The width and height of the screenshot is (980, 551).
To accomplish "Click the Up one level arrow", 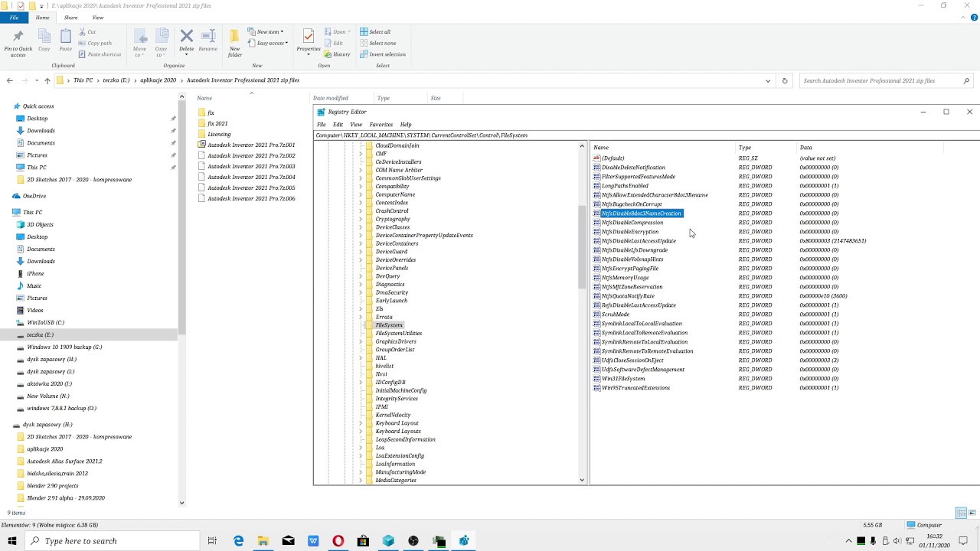I will coord(47,80).
